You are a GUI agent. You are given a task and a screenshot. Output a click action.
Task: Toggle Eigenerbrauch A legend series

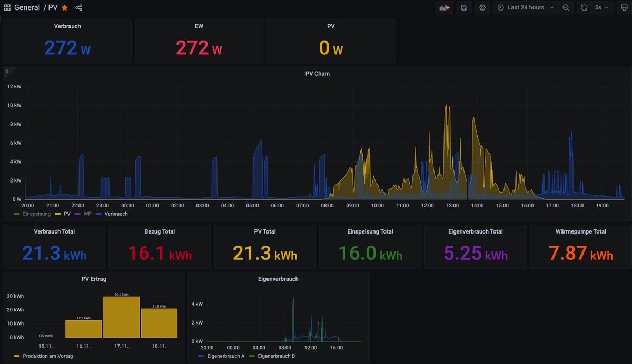coord(225,356)
